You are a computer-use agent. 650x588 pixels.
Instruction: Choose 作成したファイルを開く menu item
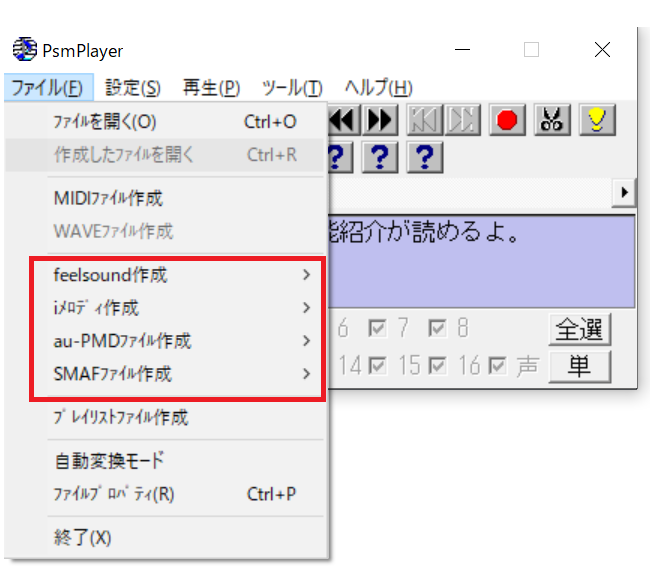tap(165, 155)
